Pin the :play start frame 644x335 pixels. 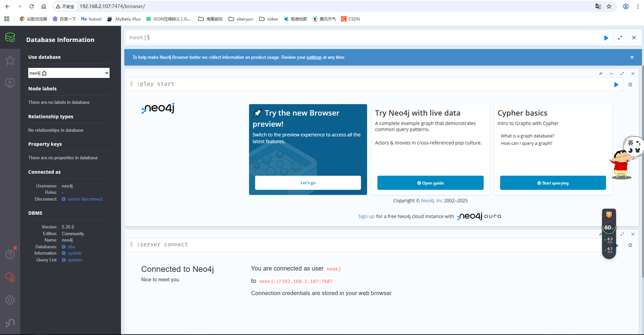pos(600,73)
